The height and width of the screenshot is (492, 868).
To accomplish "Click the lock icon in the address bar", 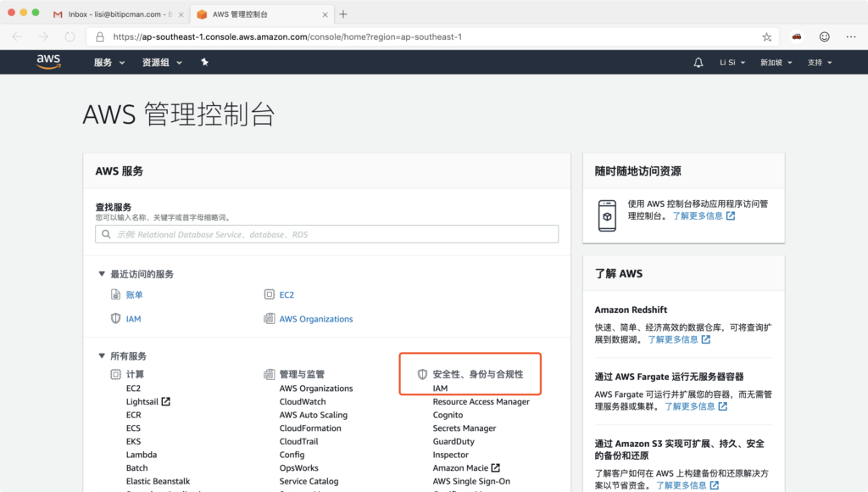I will tap(100, 36).
